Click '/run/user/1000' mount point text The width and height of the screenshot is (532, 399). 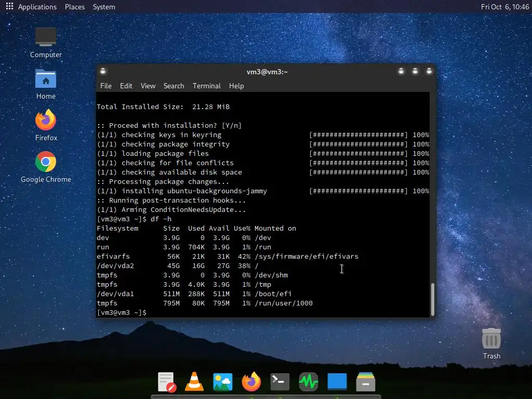284,303
